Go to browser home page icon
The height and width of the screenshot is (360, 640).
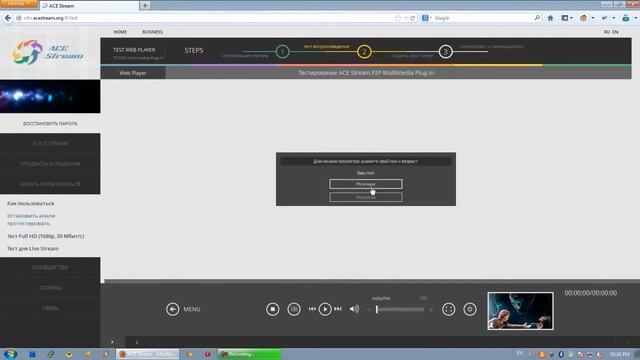[550, 18]
